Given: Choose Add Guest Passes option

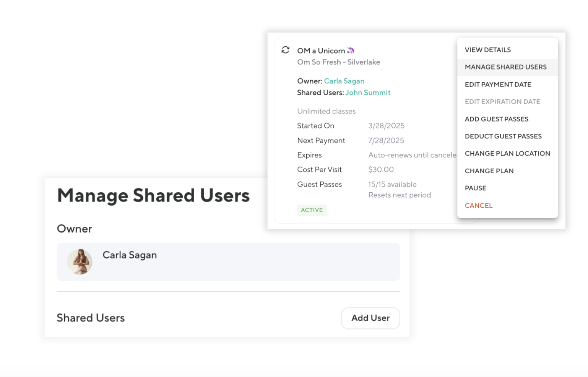Looking at the screenshot, I should click(x=496, y=119).
